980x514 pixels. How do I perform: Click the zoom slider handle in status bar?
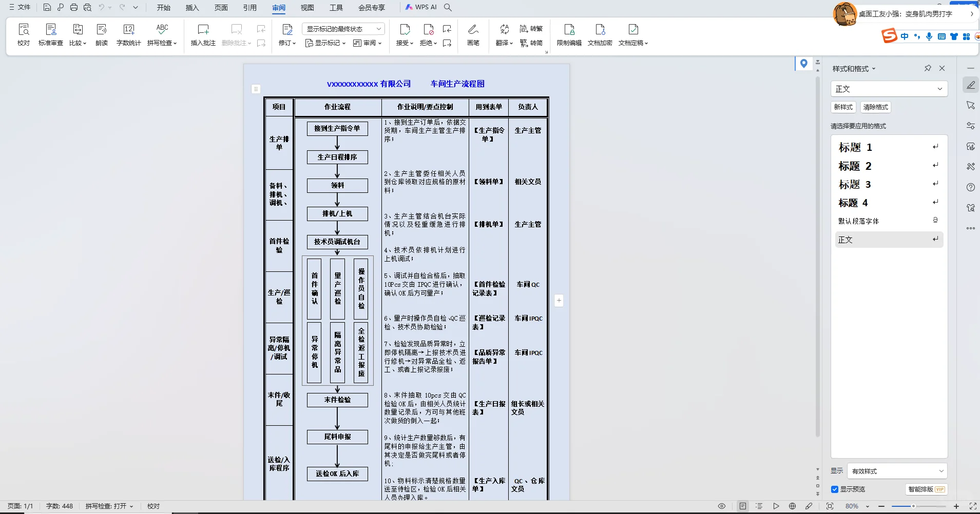pos(914,506)
